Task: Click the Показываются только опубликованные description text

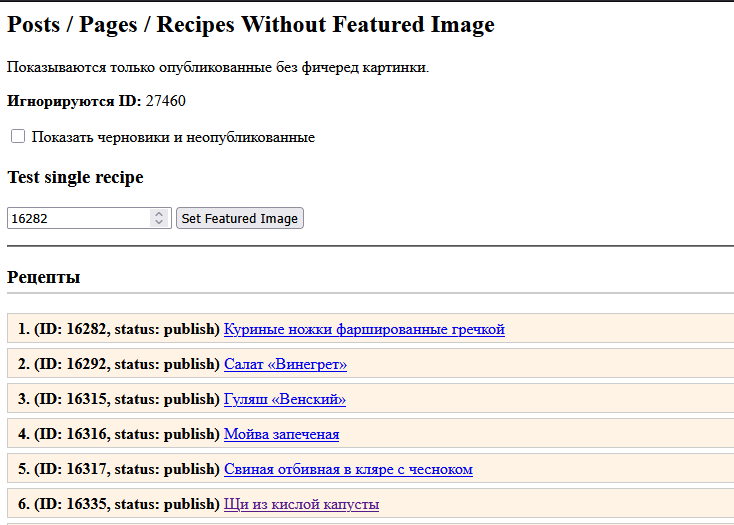Action: pyautogui.click(x=218, y=67)
